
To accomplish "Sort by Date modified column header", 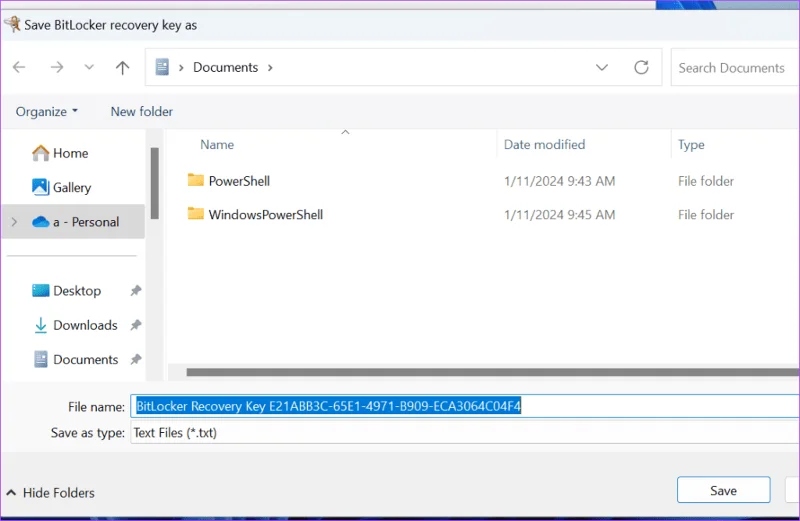I will coord(544,145).
